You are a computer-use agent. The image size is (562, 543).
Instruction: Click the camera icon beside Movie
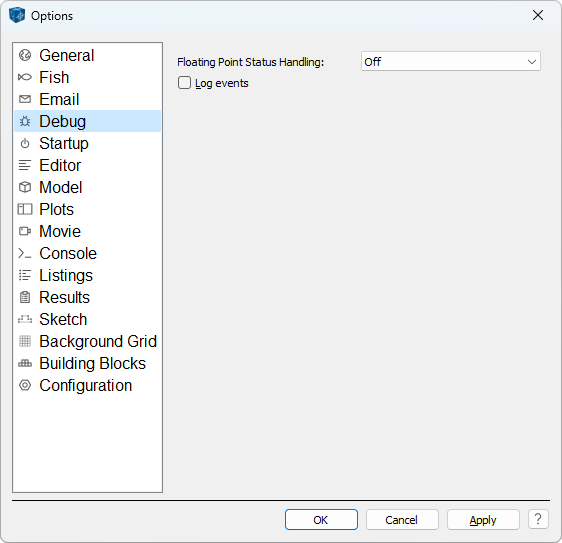[25, 231]
